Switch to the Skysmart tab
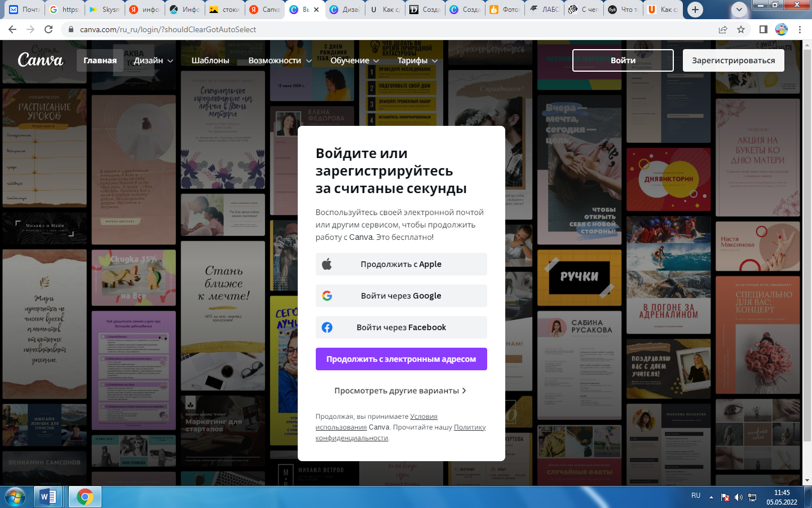Screen dimensions: 812x508 (x=104, y=10)
